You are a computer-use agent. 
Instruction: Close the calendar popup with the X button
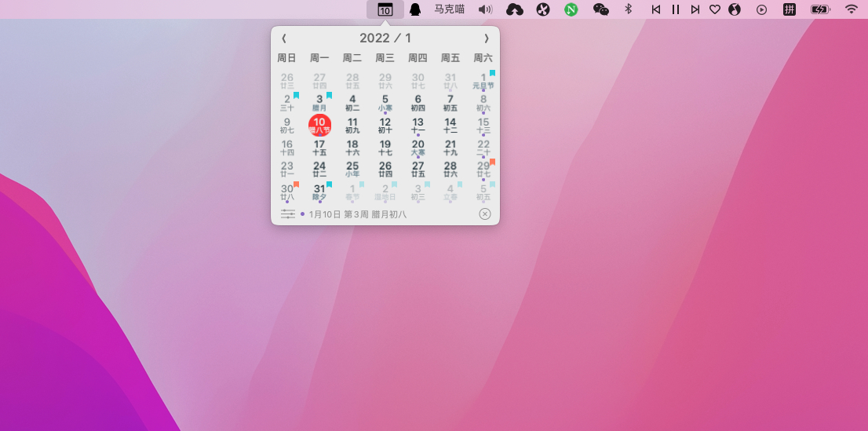485,214
